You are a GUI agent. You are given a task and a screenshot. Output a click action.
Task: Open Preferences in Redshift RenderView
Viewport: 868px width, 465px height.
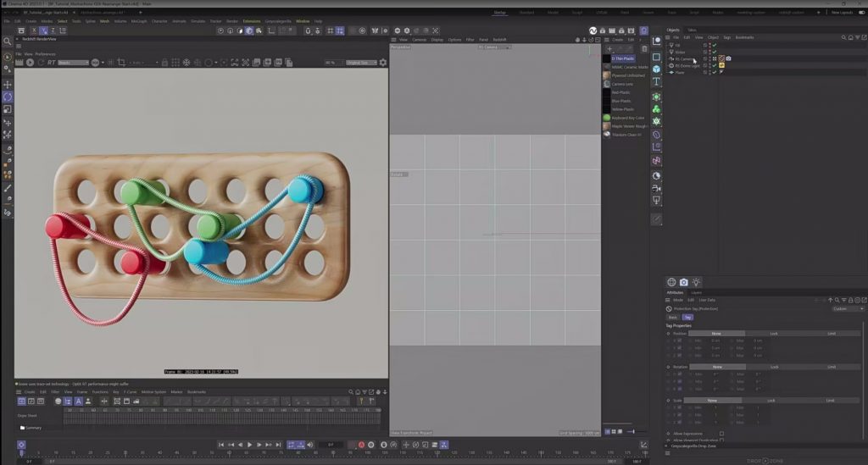point(46,54)
